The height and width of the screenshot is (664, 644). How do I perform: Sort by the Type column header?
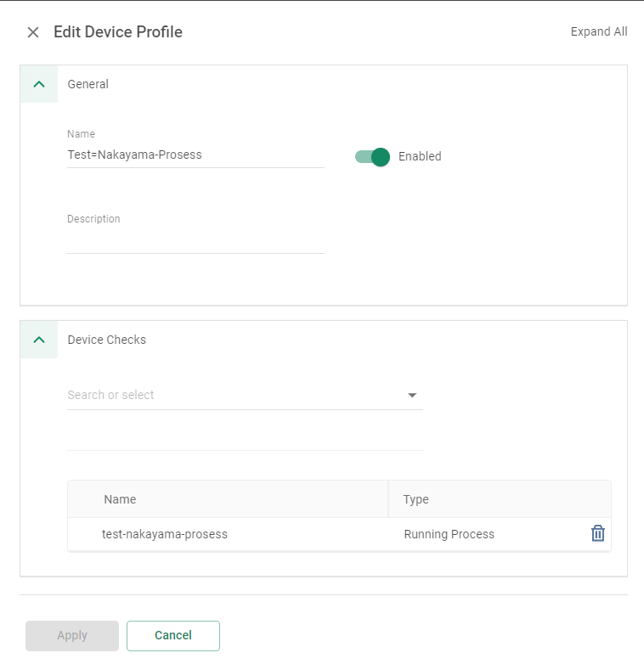415,499
